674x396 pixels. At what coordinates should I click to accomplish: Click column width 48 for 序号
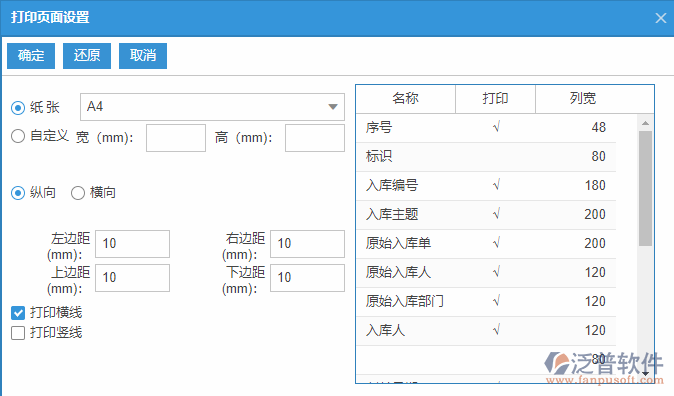(x=598, y=128)
